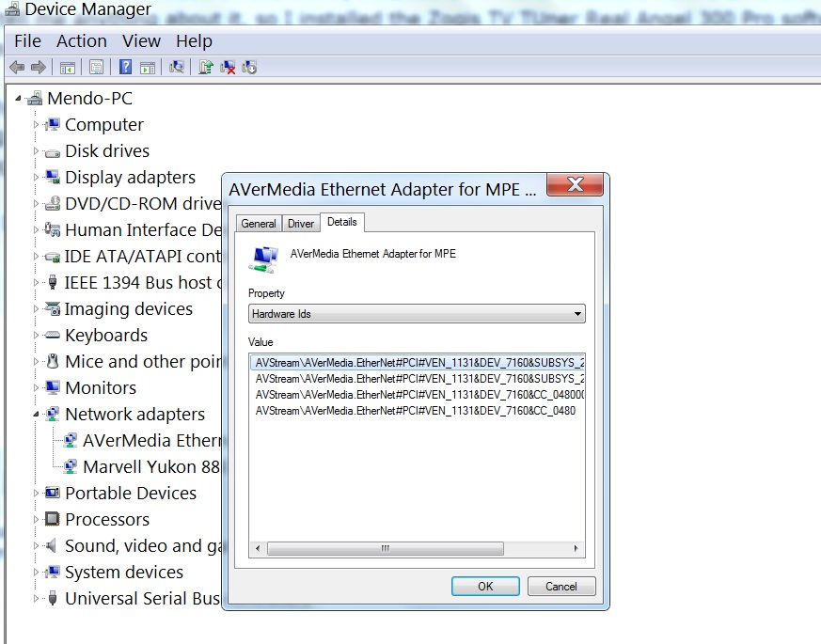The image size is (821, 644).
Task: Select the Monitors label in the tree
Action: [x=101, y=387]
